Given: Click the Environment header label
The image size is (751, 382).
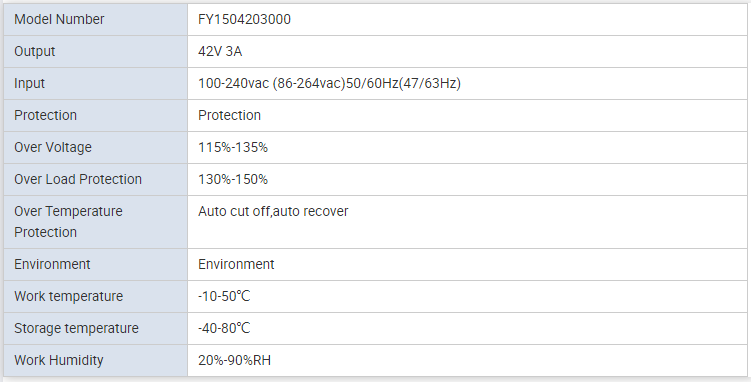Looking at the screenshot, I should (x=52, y=264).
